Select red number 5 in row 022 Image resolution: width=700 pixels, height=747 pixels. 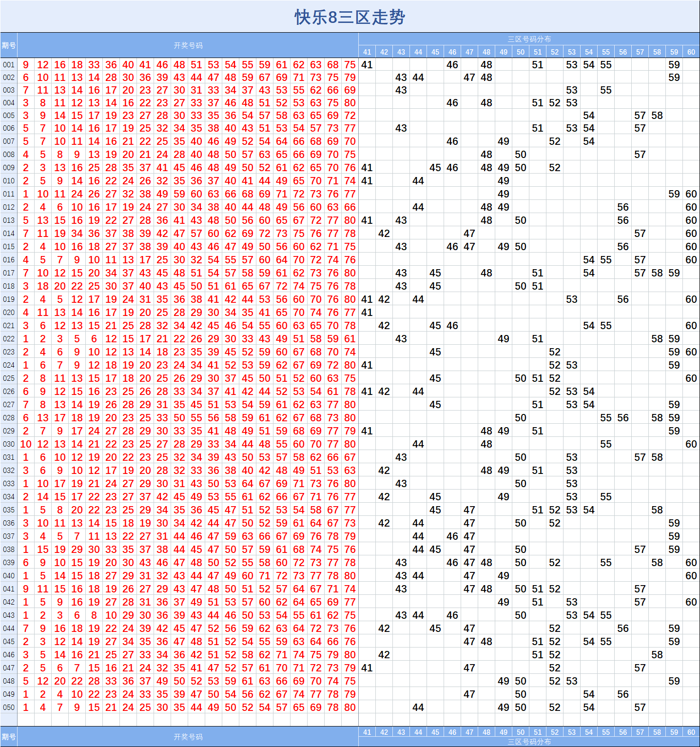77,339
